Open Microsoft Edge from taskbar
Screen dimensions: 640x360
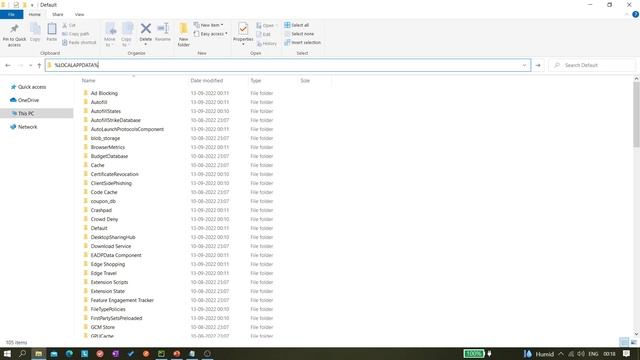pos(69,353)
